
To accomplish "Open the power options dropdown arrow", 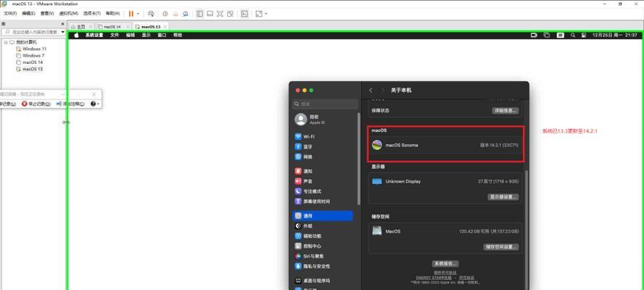I will [138, 14].
